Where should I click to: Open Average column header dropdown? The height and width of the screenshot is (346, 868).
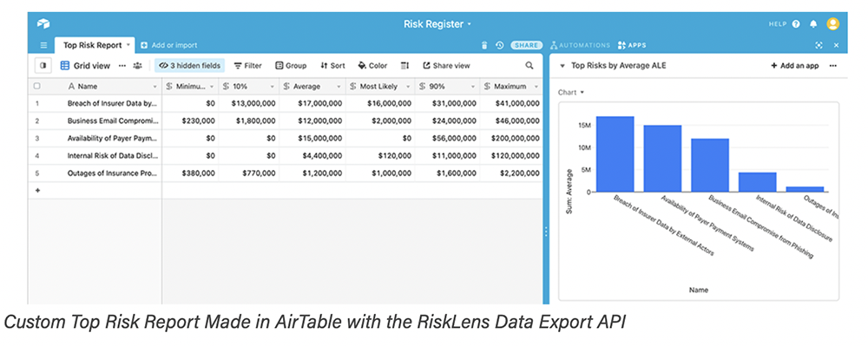click(339, 87)
